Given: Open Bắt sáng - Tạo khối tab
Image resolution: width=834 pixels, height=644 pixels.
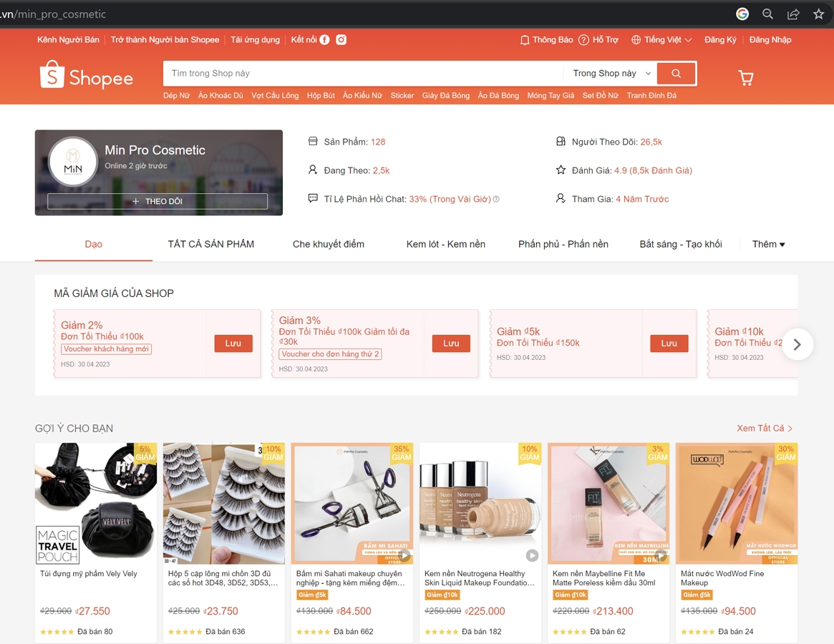Looking at the screenshot, I should point(681,244).
